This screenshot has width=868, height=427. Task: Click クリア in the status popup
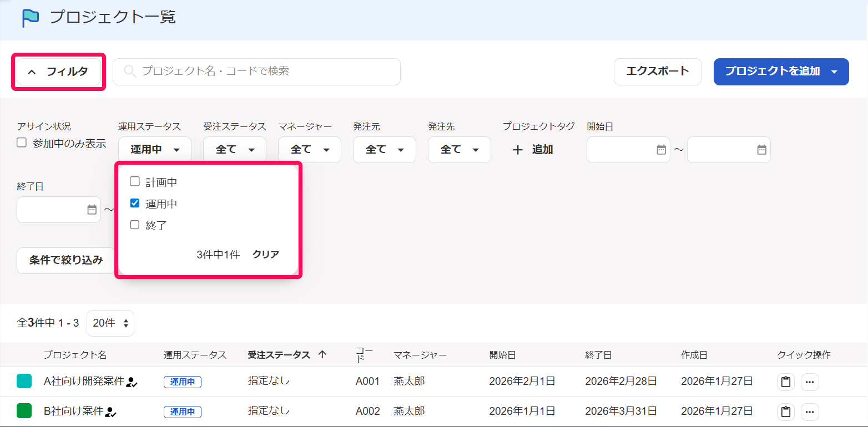click(266, 255)
